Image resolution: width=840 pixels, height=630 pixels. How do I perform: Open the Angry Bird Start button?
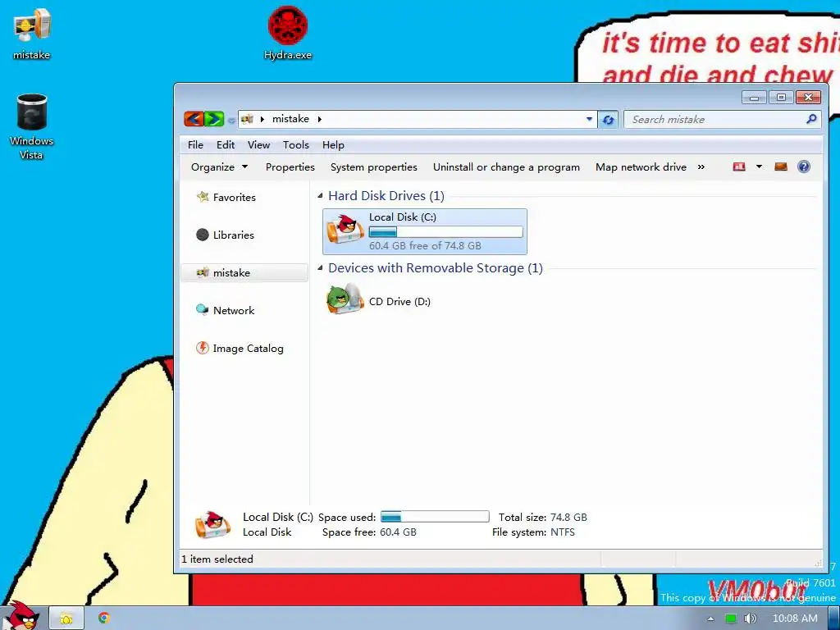(x=20, y=615)
